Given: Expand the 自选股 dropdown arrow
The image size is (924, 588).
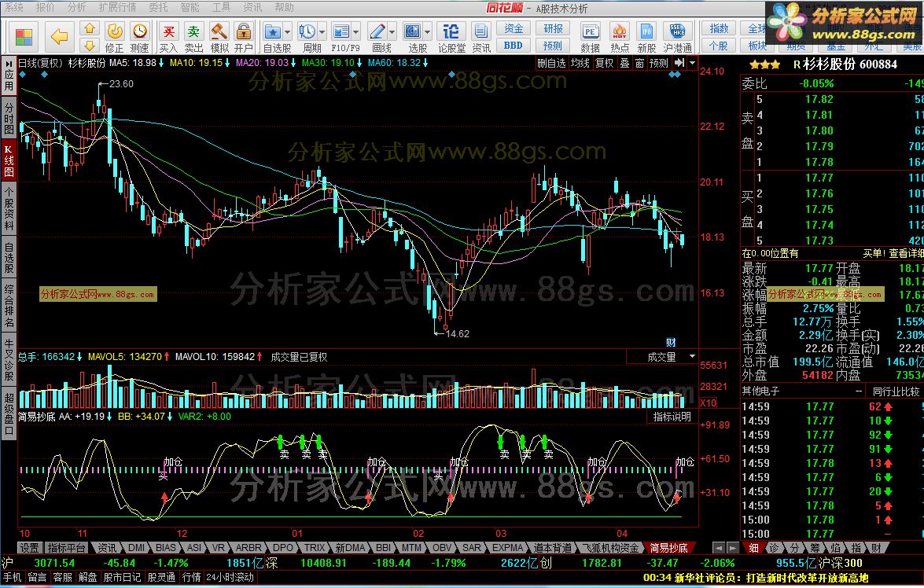Looking at the screenshot, I should pyautogui.click(x=288, y=31).
